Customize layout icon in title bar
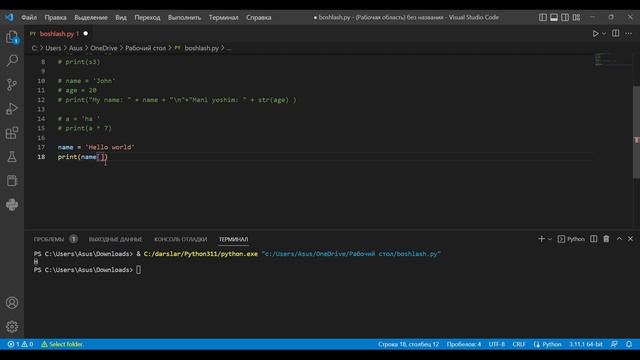640x360 pixels. point(576,17)
